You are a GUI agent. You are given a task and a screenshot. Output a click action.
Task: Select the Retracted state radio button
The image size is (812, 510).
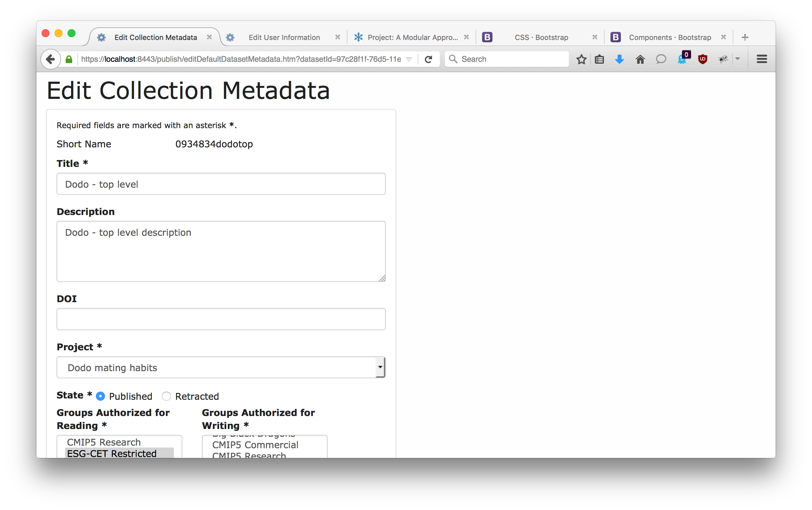point(166,396)
